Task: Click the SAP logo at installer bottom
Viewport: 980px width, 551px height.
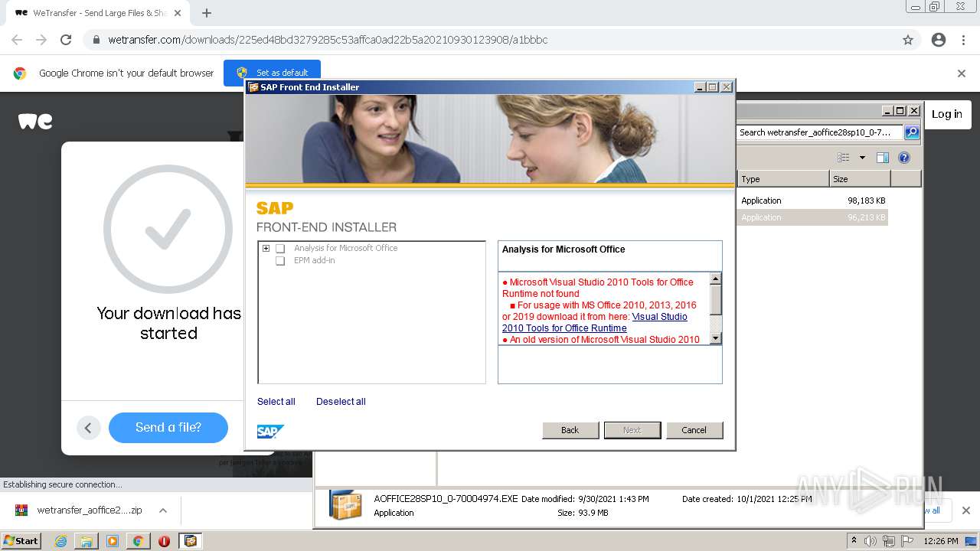Action: tap(271, 432)
